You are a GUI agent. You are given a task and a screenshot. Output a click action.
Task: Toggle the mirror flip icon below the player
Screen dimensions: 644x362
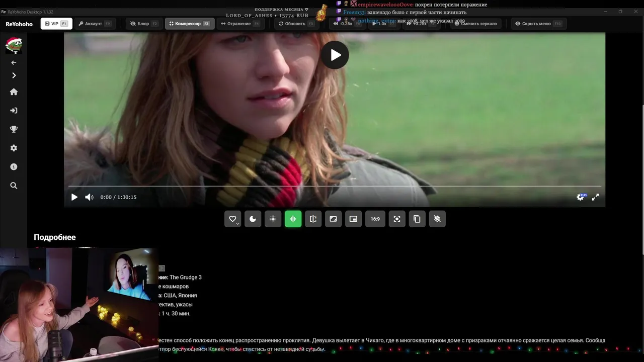(x=313, y=219)
